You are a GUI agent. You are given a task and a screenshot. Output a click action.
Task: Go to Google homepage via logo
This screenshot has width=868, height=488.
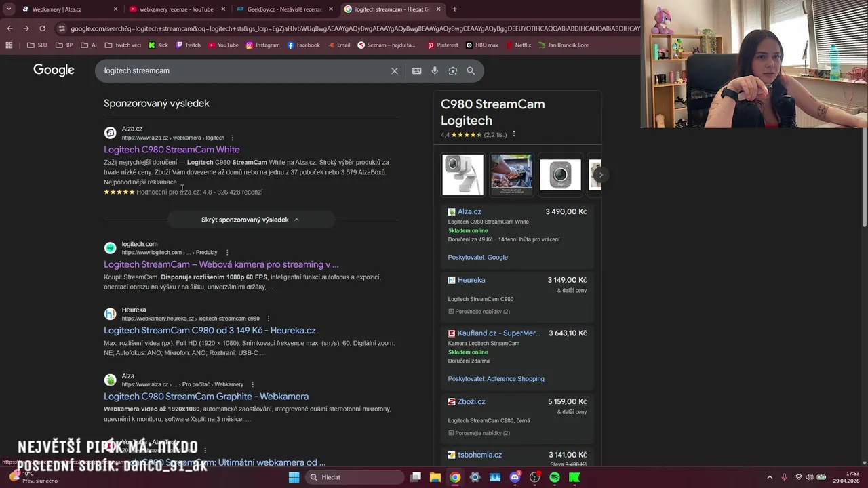[54, 70]
